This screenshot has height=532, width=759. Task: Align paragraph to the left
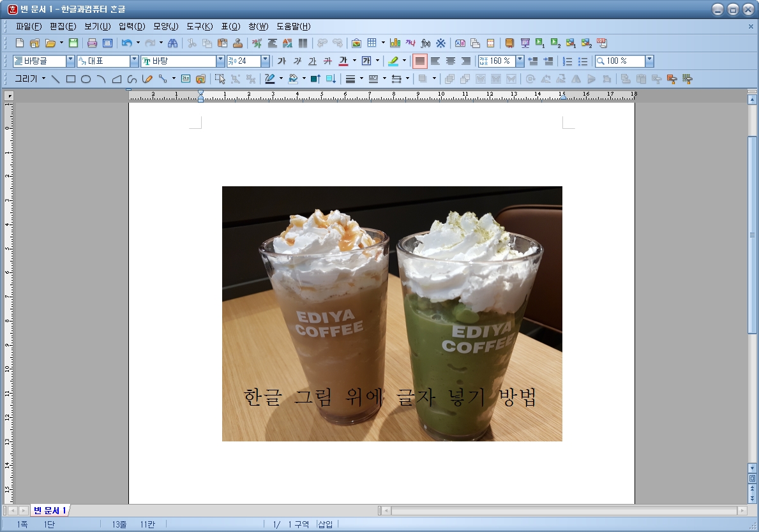pyautogui.click(x=435, y=61)
